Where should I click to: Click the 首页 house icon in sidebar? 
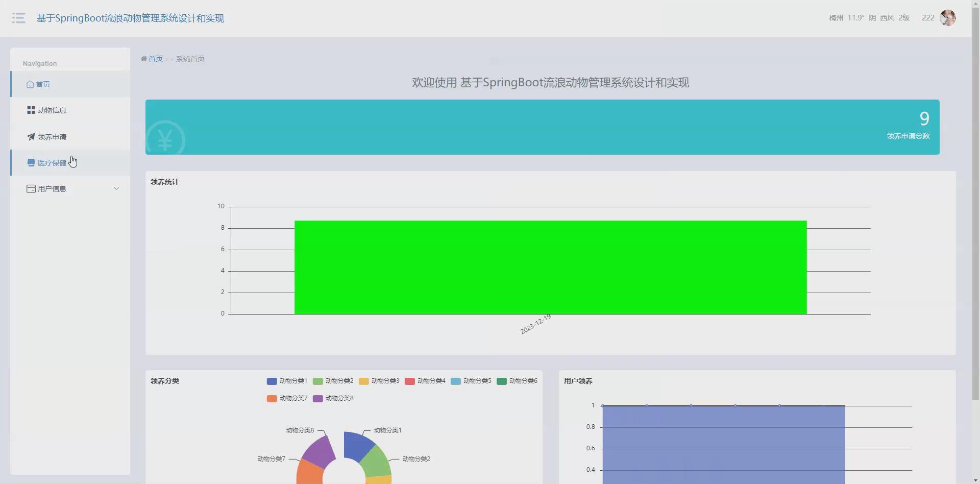[30, 84]
